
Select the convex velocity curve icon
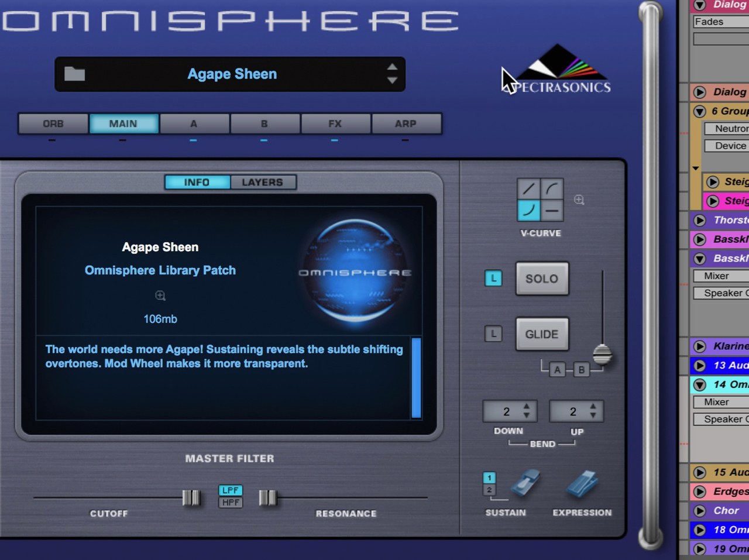pos(552,189)
